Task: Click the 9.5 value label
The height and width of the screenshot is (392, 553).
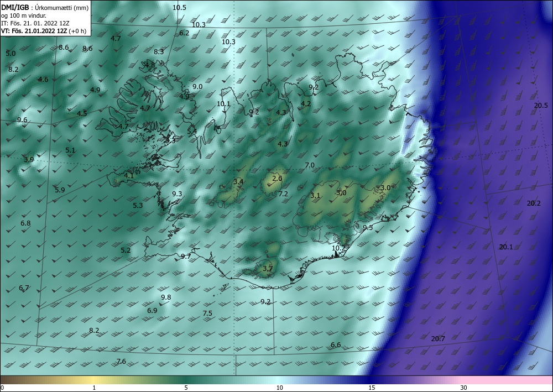Action: click(x=368, y=228)
